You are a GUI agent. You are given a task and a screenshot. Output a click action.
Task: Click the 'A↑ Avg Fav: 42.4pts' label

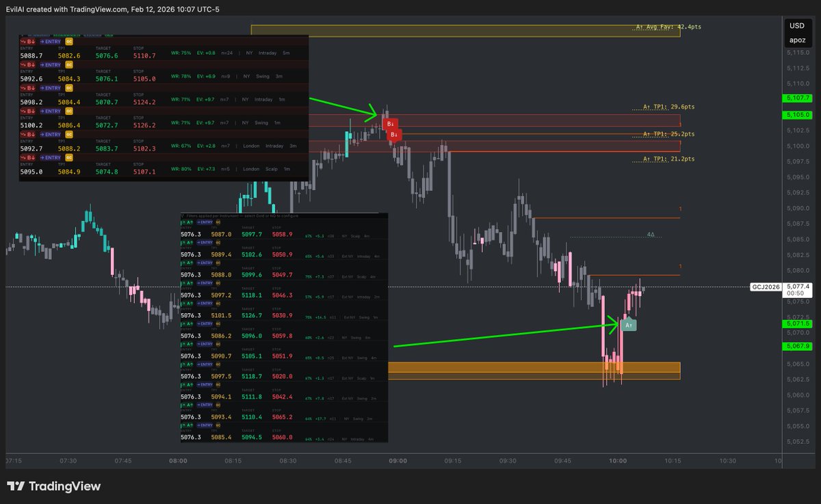tap(668, 27)
